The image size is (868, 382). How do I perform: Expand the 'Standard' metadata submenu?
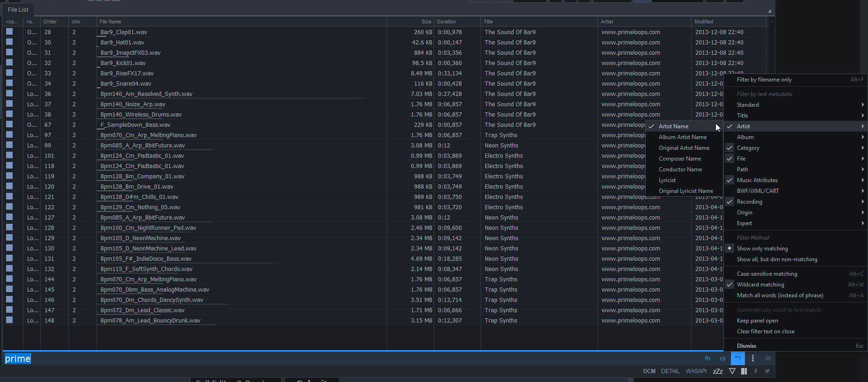pyautogui.click(x=748, y=105)
